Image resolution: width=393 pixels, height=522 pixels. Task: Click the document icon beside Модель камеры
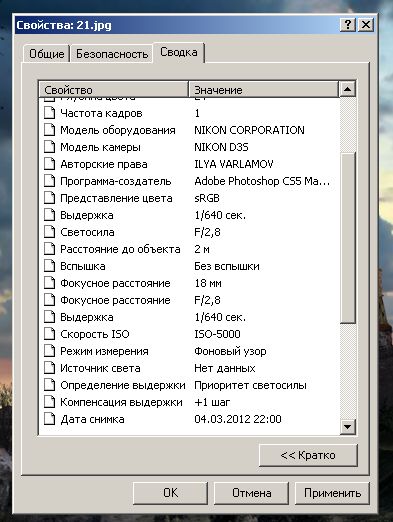49,147
